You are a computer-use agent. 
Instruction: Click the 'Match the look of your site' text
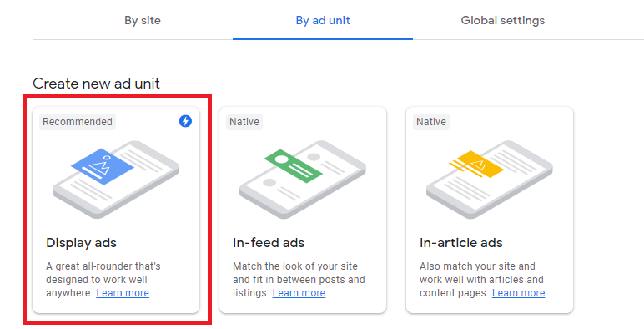click(299, 280)
